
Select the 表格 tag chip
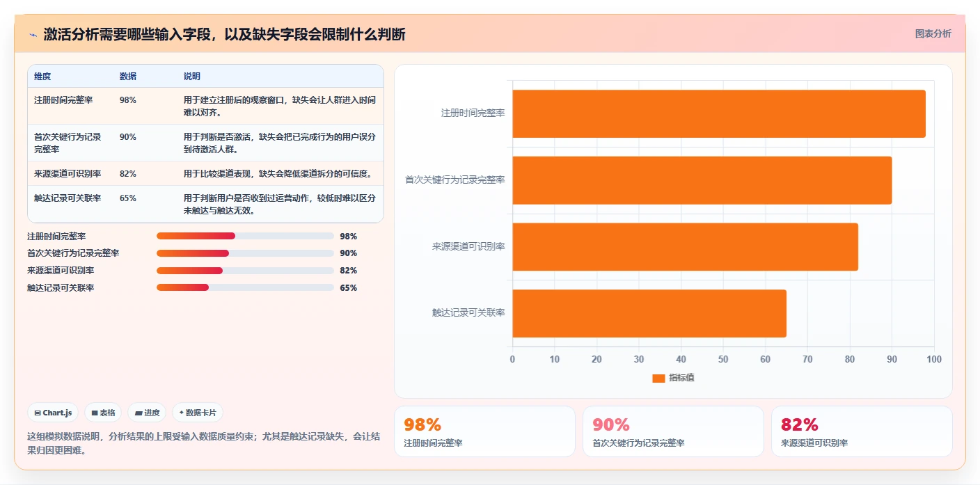click(x=103, y=413)
